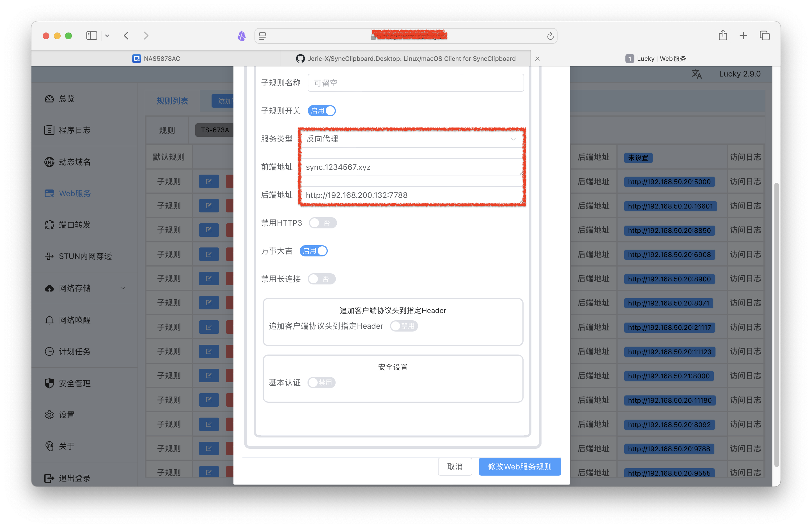Click the 修改Web服务规则 button

[x=520, y=466]
